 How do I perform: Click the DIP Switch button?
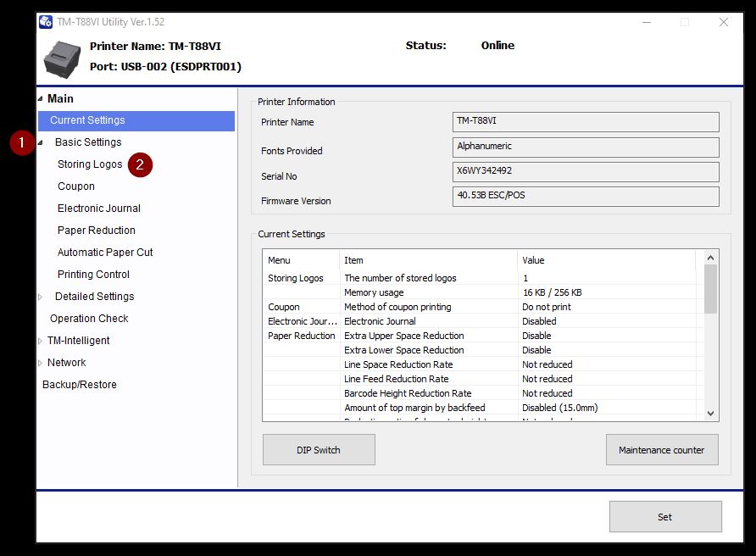[319, 450]
